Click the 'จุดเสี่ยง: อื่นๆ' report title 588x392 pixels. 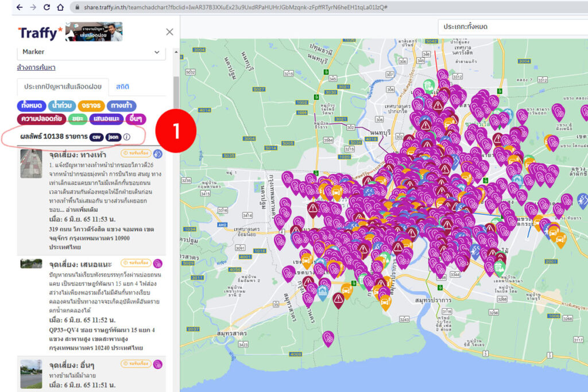pos(72,366)
